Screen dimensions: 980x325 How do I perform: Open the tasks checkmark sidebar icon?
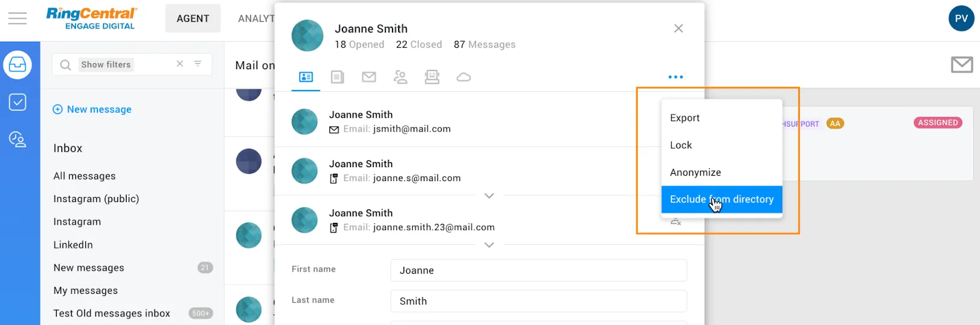(17, 102)
